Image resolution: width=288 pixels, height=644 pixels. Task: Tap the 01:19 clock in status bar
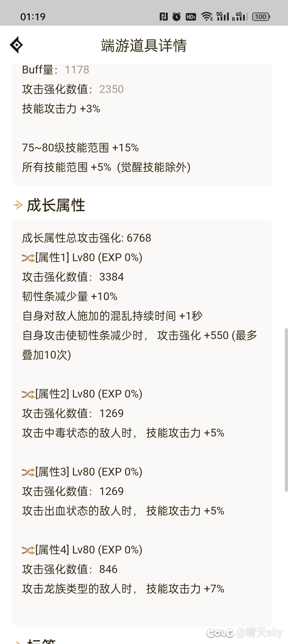pyautogui.click(x=33, y=17)
